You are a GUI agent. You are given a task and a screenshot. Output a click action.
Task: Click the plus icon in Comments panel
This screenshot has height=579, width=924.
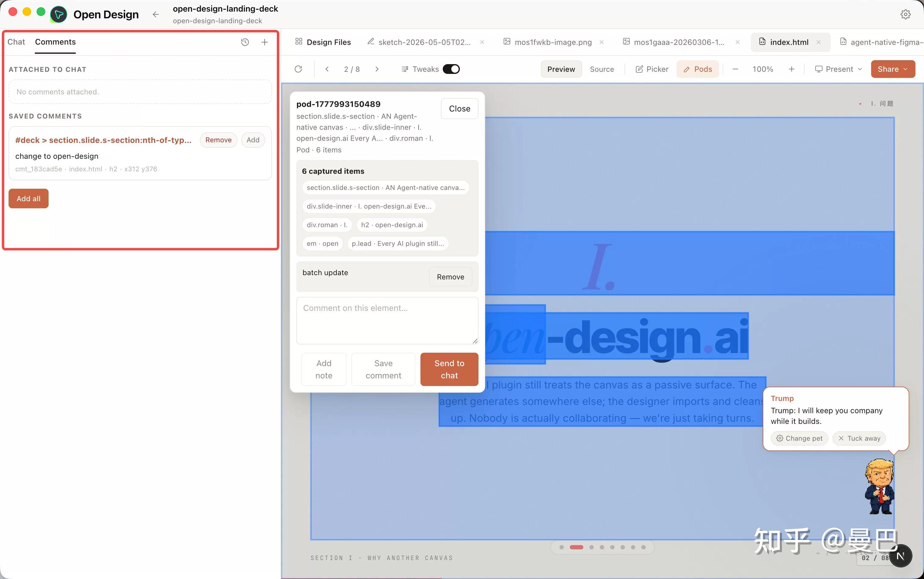click(264, 42)
